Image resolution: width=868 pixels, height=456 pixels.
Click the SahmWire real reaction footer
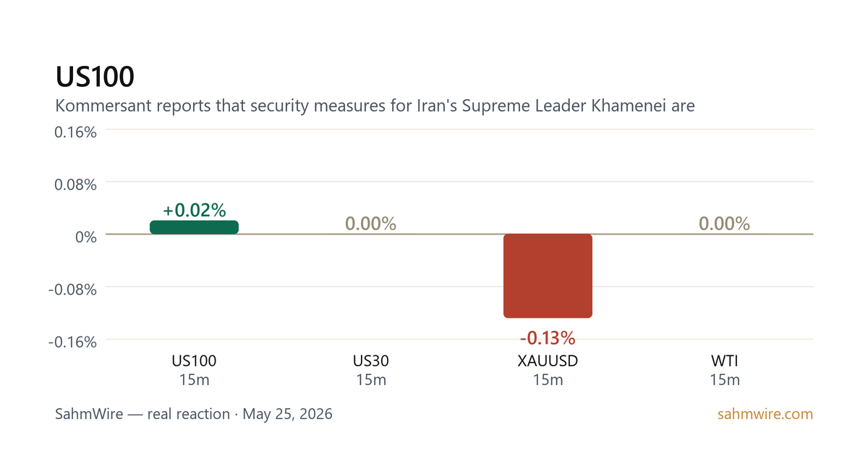pos(194,415)
